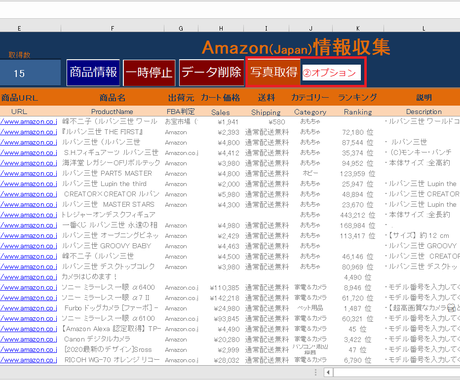Select the ranking cell 72,180 位
Viewport: 460px width, 380px height.
tap(358, 132)
